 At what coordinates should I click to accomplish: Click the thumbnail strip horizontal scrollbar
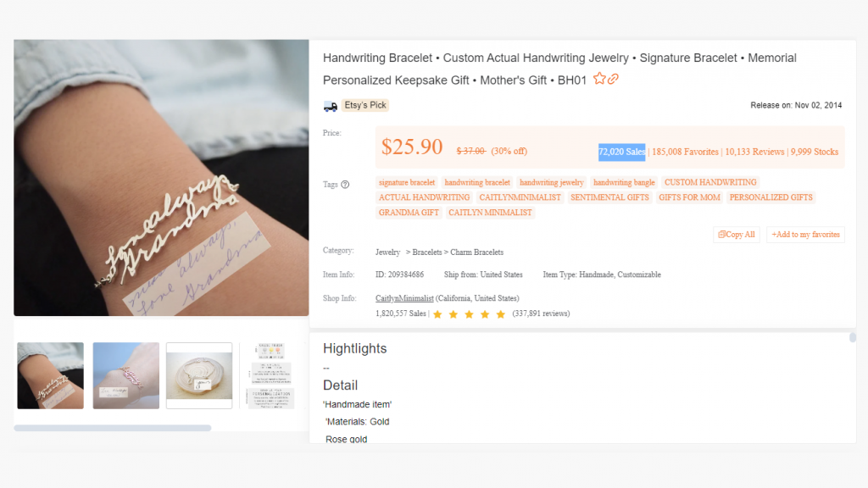(x=112, y=428)
